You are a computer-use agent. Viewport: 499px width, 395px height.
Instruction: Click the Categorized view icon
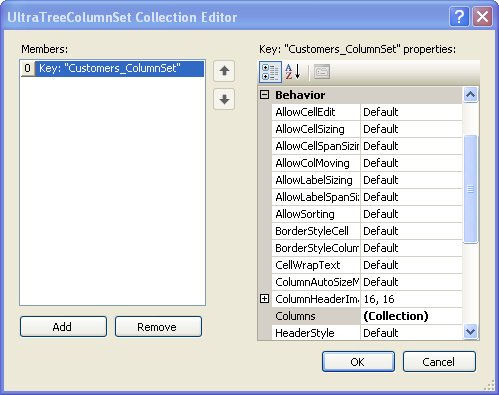coord(270,72)
